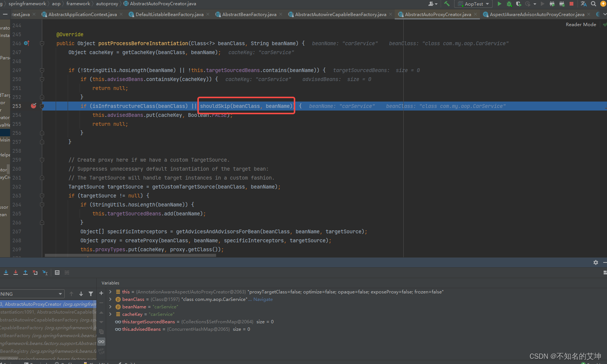This screenshot has width=607, height=364.
Task: Click 'framework' in the breadcrumb
Action: [78, 4]
